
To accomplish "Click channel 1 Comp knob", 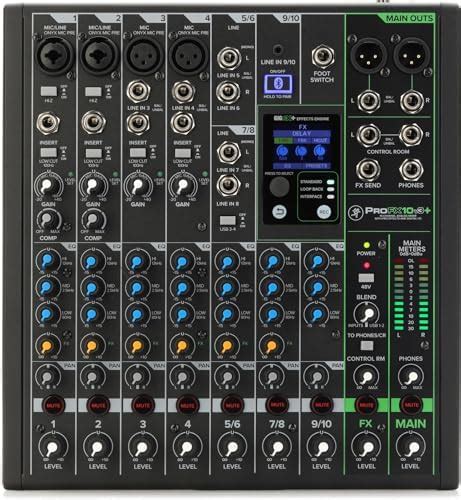I will [x=49, y=220].
